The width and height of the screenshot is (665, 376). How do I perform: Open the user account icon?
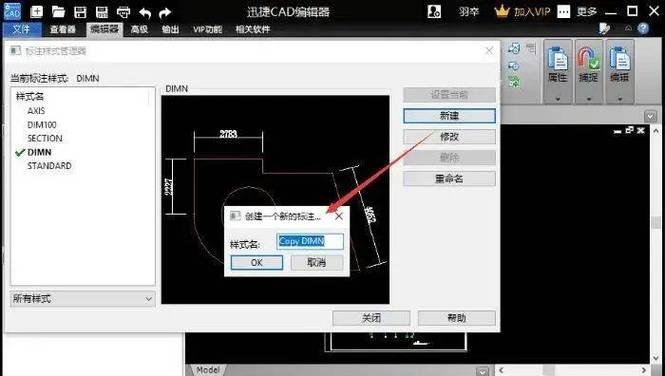pyautogui.click(x=434, y=11)
